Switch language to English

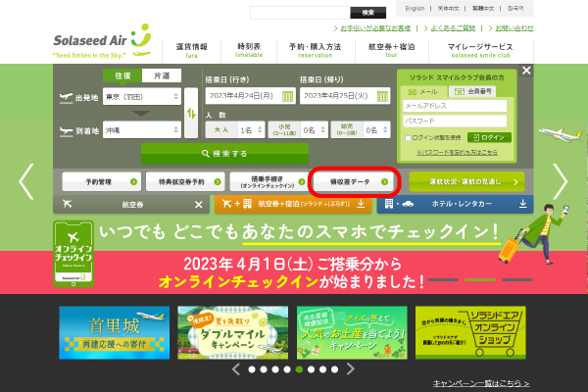pos(415,8)
